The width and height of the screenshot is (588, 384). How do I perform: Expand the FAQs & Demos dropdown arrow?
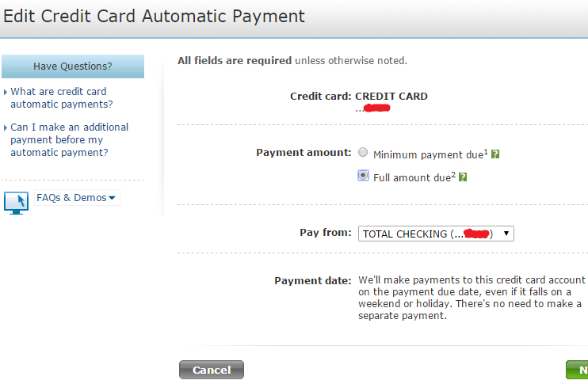112,198
